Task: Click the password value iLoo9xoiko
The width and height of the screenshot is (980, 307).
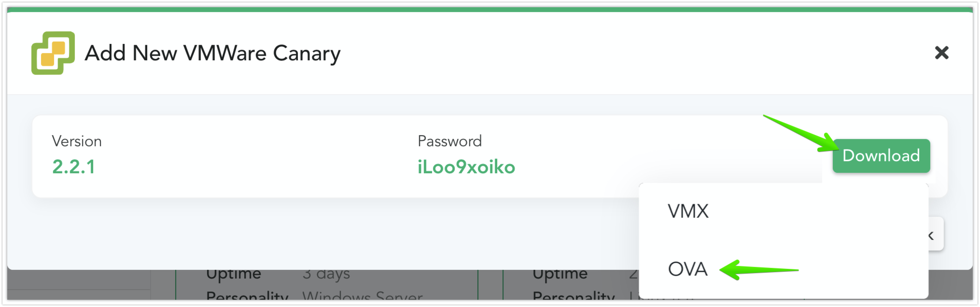Action: (x=466, y=167)
